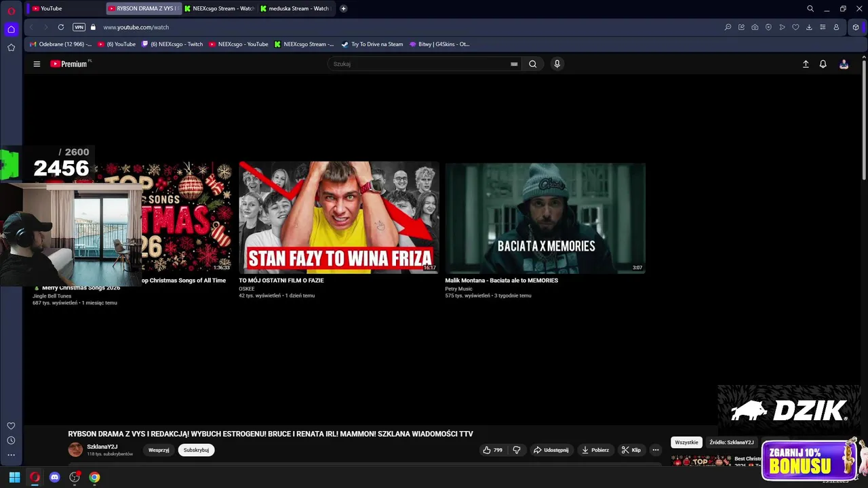
Task: Click the padlock site info icon
Action: [x=94, y=27]
